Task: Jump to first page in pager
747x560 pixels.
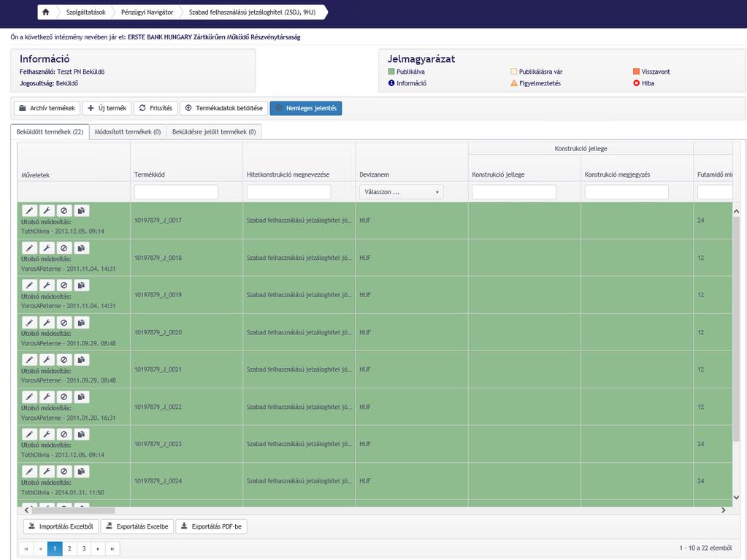Action: coord(26,548)
